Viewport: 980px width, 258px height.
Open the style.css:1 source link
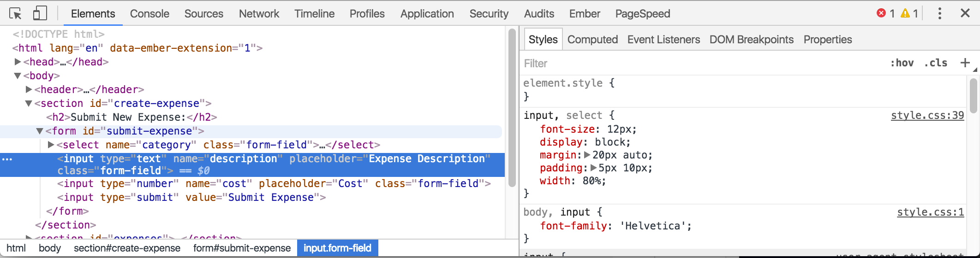pos(931,212)
